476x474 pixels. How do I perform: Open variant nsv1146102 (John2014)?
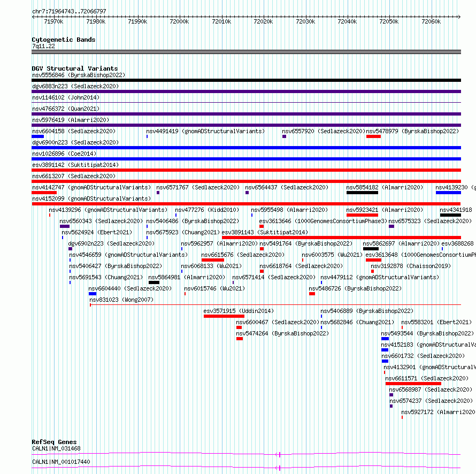66,97
